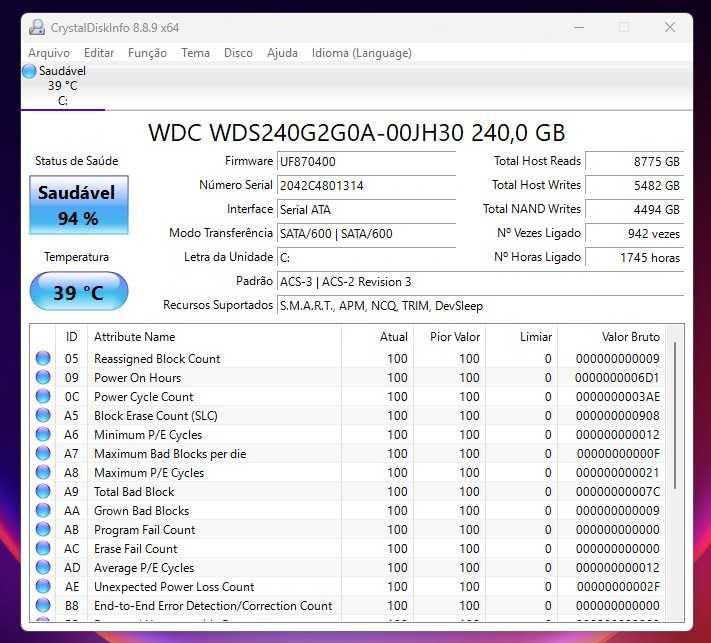This screenshot has width=711, height=643.
Task: Click status orb for Program Fail Count
Action: (x=43, y=530)
